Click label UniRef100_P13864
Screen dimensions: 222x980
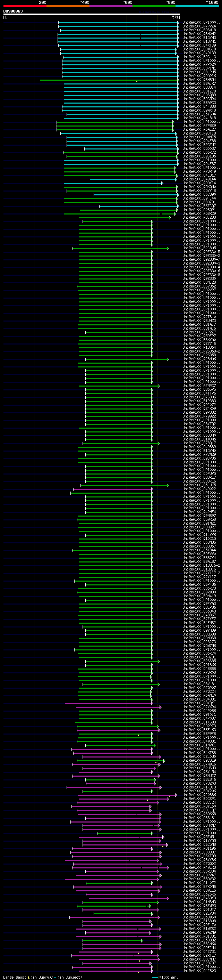point(199,347)
